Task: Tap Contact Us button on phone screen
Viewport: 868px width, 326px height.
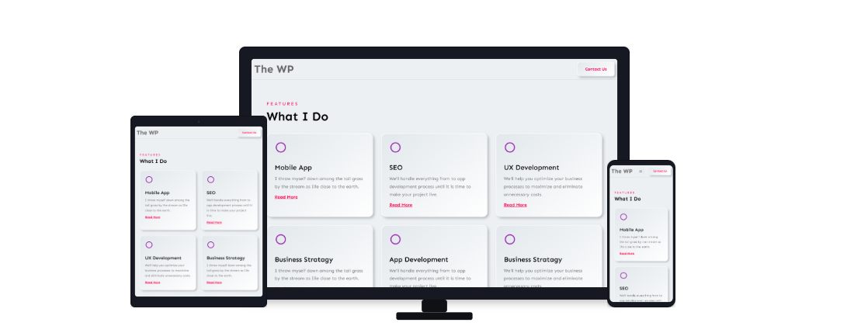Action: pos(660,171)
